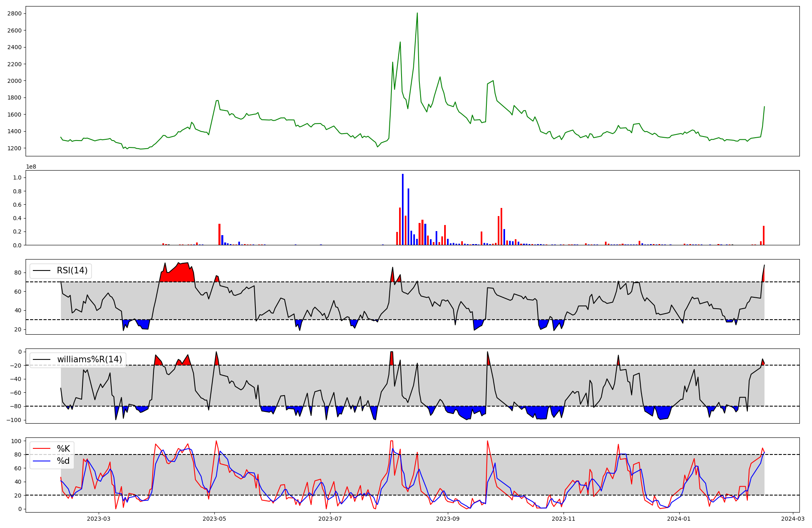Click the tall red volume bar near 2023-05
The height and width of the screenshot is (528, 812).
tap(219, 234)
